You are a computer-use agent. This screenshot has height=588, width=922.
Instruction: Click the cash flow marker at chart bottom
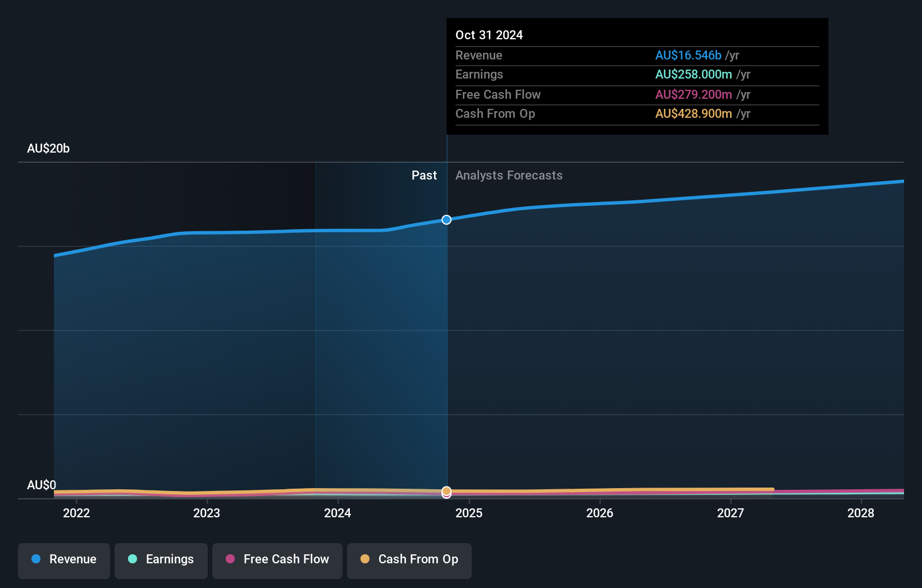click(446, 492)
